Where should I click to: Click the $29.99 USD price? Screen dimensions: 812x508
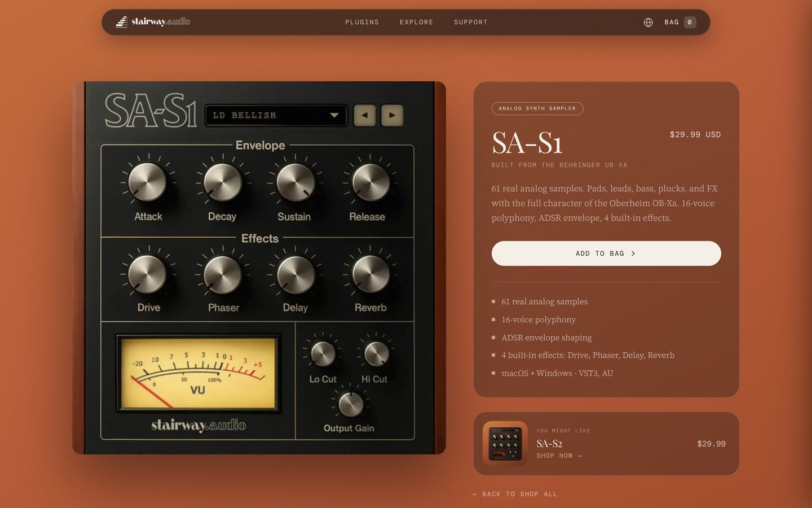tap(695, 134)
